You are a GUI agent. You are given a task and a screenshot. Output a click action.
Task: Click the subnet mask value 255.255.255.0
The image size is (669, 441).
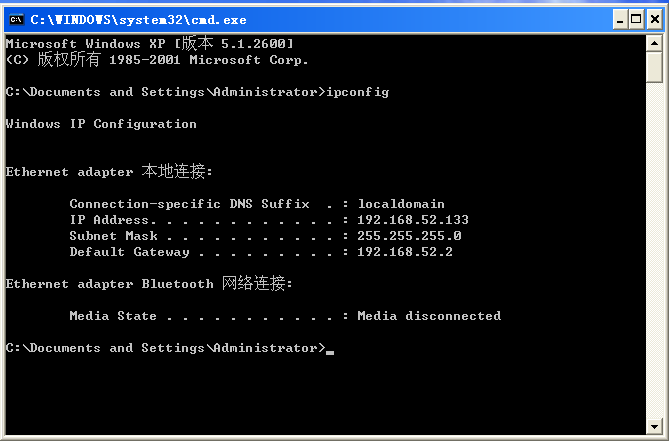click(x=409, y=236)
